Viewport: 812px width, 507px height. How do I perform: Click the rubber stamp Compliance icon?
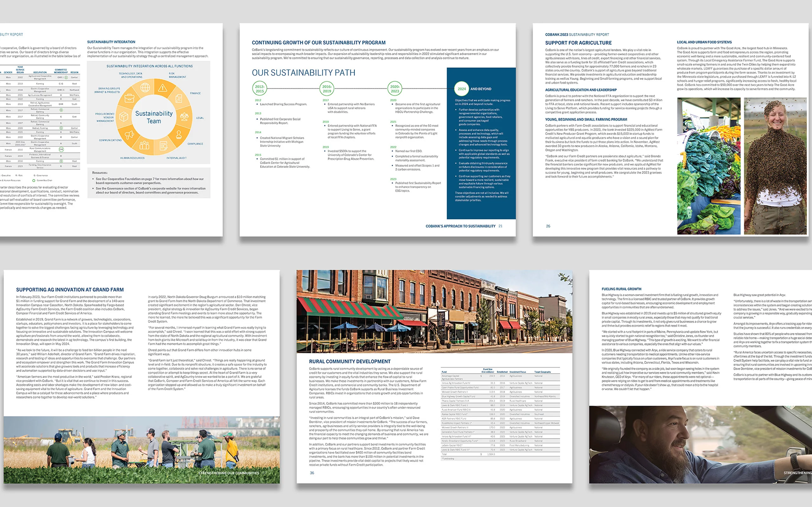click(179, 134)
